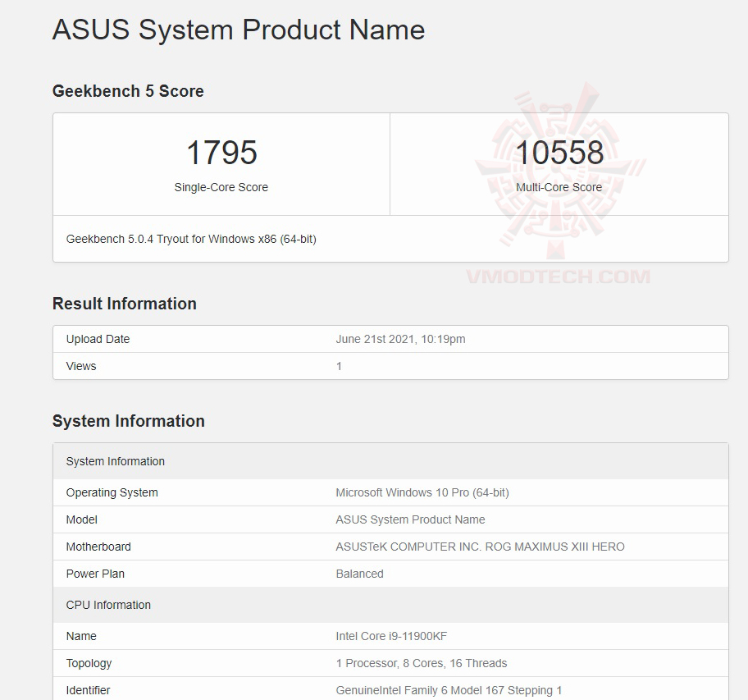Click the Operating System entry
Viewport: 748px width, 700px height.
coord(112,492)
